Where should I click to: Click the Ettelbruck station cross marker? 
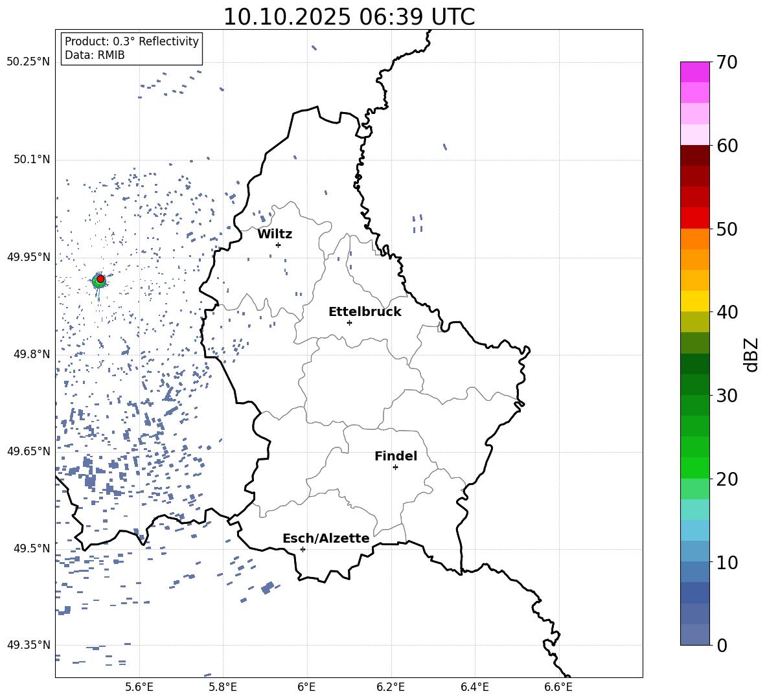pyautogui.click(x=349, y=322)
